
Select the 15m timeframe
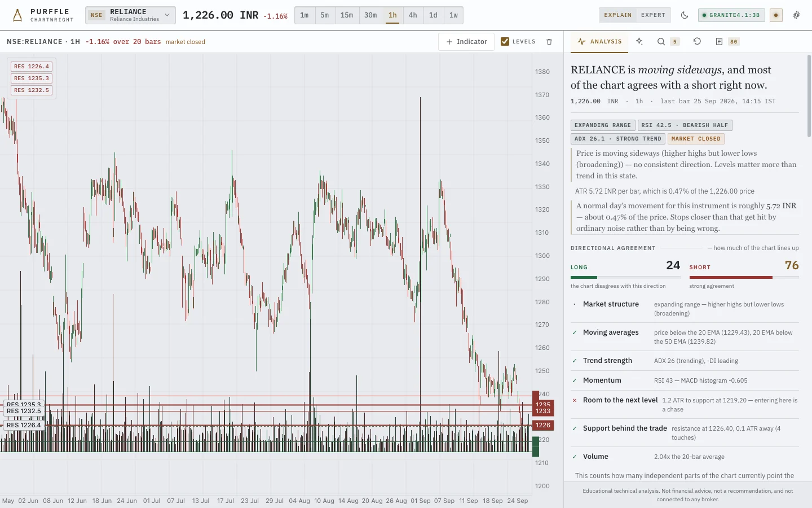pos(347,15)
